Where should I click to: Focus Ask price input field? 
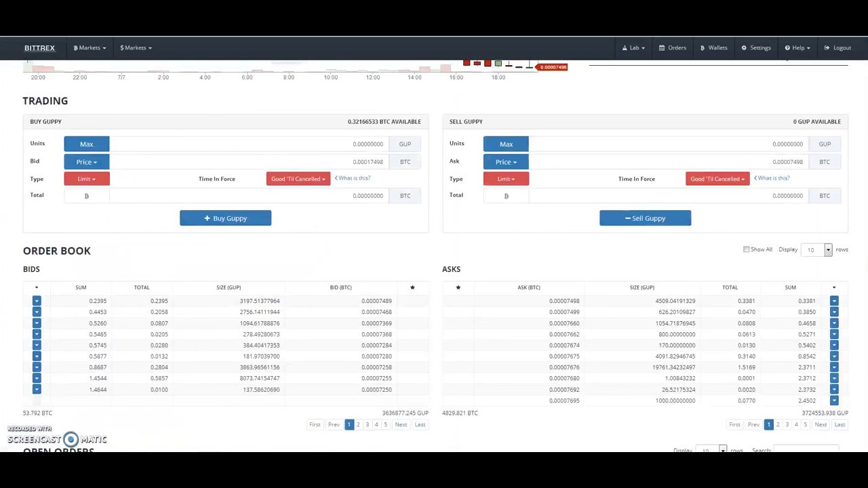pyautogui.click(x=668, y=162)
